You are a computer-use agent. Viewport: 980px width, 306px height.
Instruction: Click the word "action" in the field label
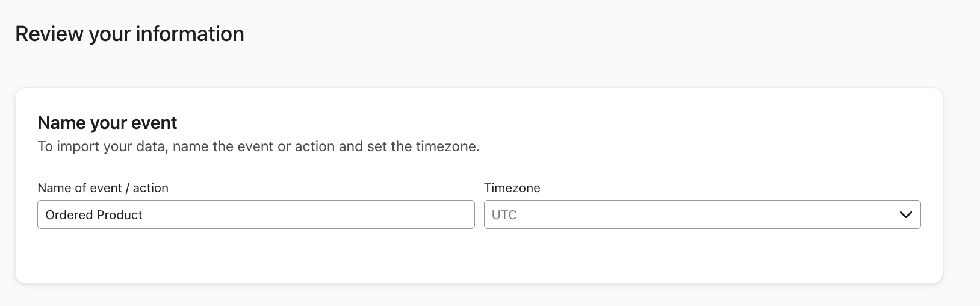[150, 188]
